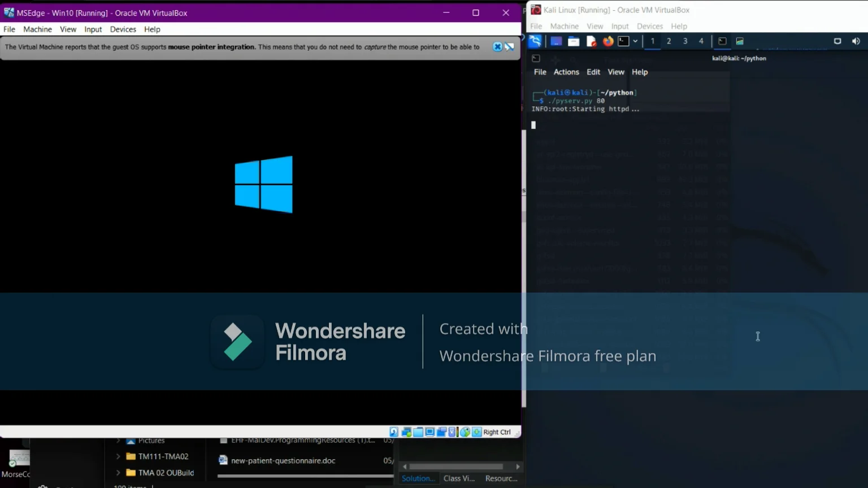Maximize the MSEdge Win10 VirtualBox window
Viewport: 868px width, 488px height.
click(476, 12)
